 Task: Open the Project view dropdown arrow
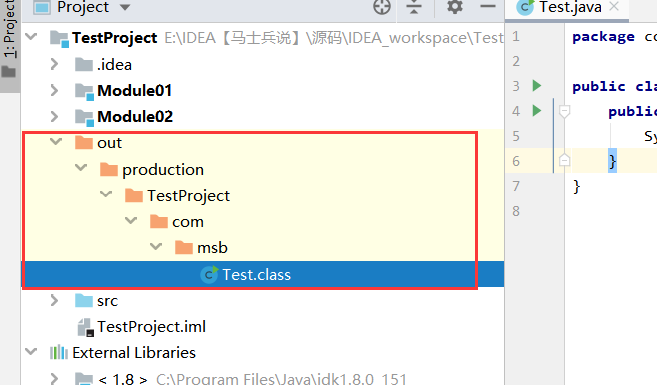125,7
